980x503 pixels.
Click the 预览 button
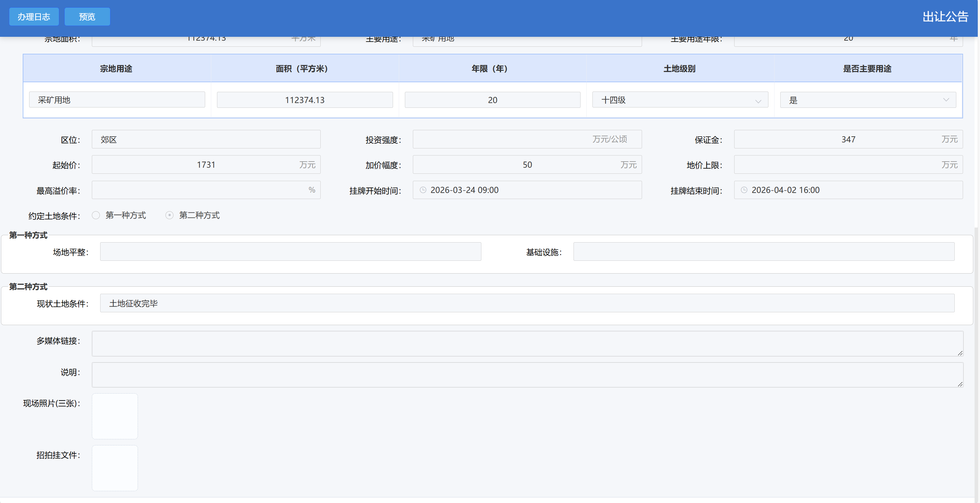pyautogui.click(x=87, y=17)
